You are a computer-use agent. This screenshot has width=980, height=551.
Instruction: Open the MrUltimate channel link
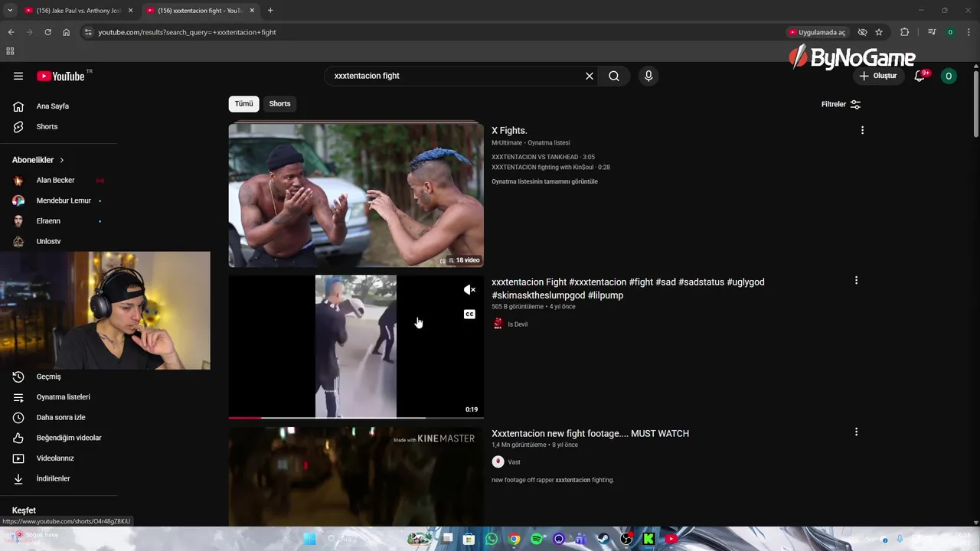pos(507,142)
